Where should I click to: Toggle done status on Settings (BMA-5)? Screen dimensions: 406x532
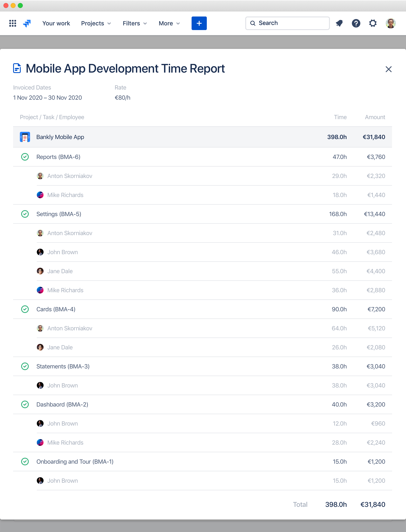[25, 214]
